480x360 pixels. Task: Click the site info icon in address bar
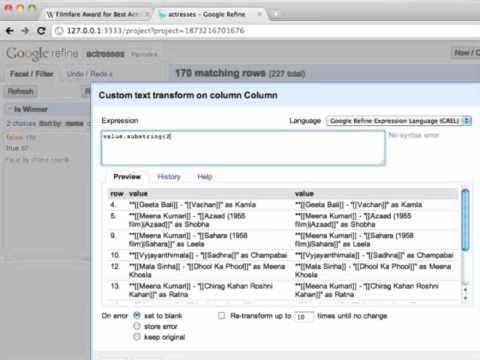59,31
